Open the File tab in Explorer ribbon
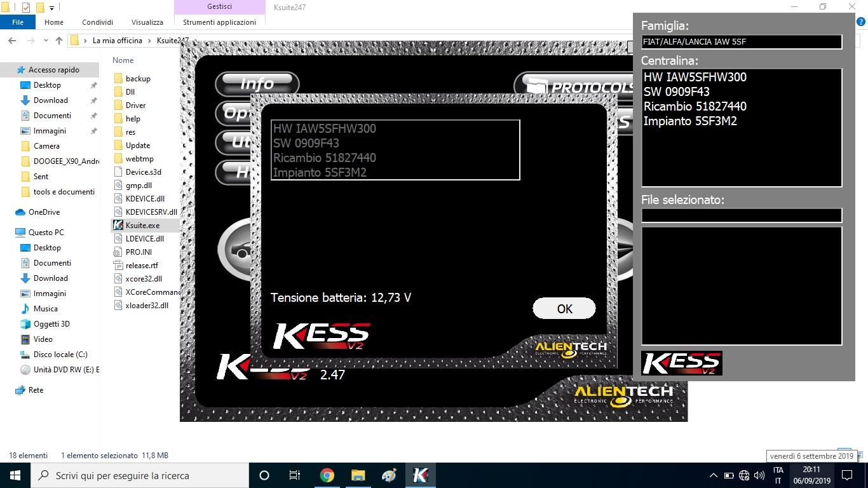The image size is (868, 488). 18,22
